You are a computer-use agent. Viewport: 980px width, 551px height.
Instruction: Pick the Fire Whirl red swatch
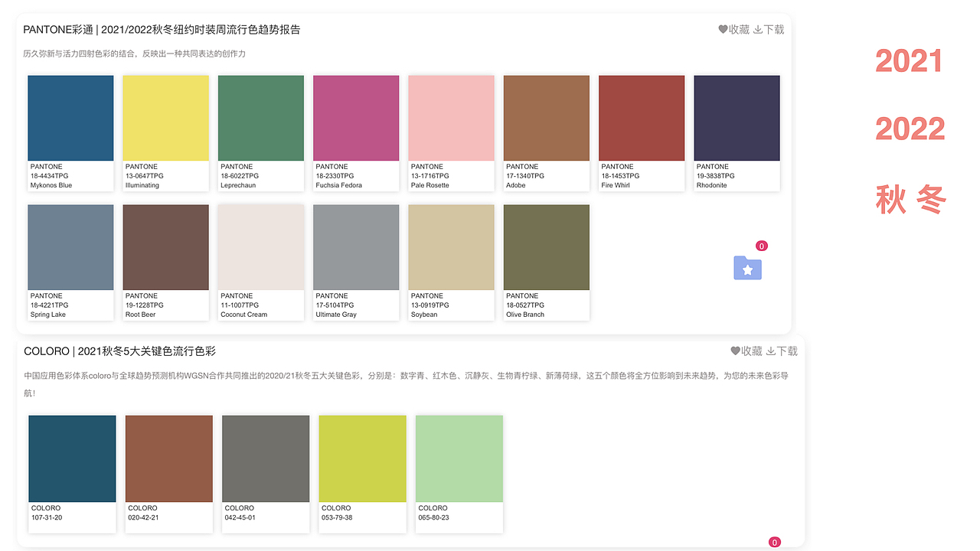(x=642, y=118)
